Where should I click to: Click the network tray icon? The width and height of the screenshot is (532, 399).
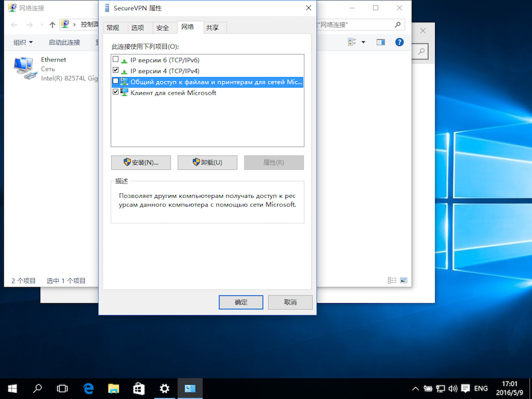441,388
